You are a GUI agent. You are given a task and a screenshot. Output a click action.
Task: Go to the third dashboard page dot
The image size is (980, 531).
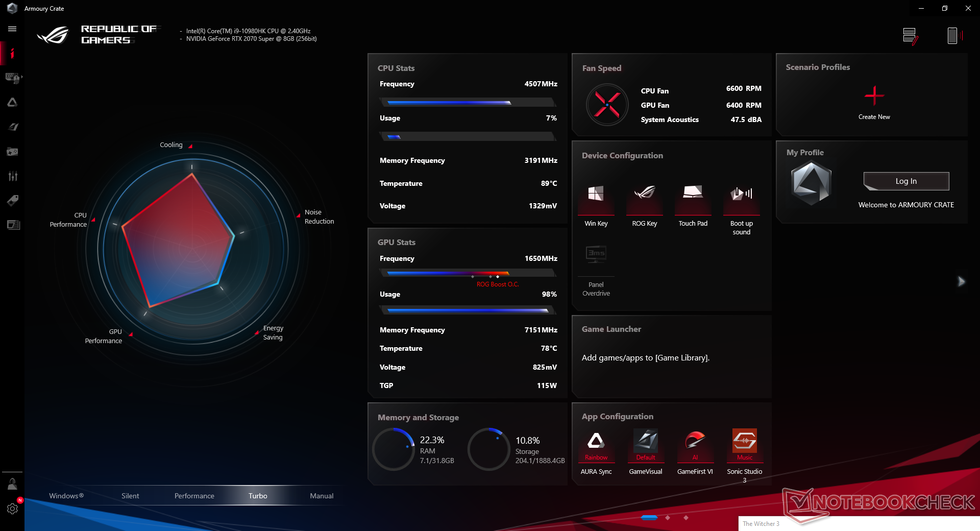(686, 518)
